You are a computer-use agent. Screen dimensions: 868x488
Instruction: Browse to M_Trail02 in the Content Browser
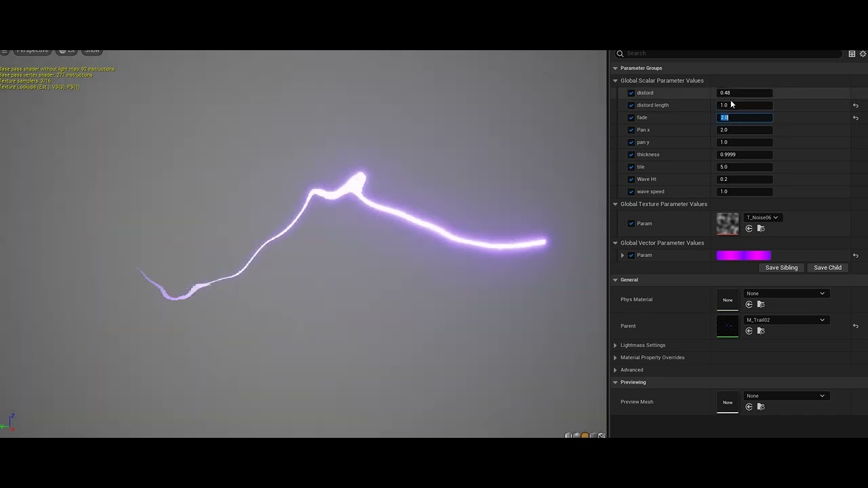[x=761, y=331]
